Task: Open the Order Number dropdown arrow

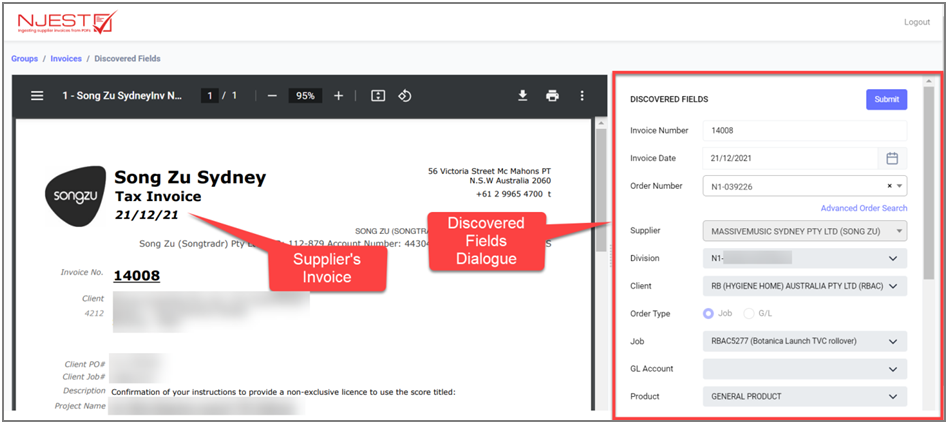Action: click(900, 186)
